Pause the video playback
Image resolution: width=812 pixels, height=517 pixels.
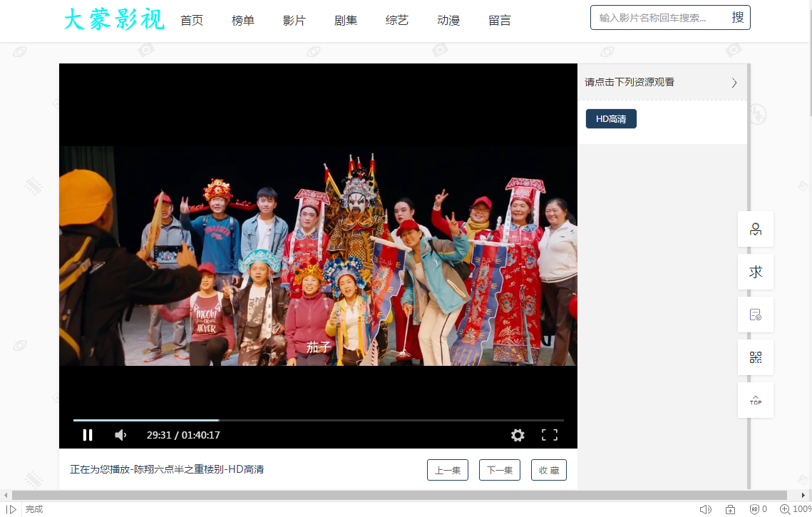coord(88,435)
